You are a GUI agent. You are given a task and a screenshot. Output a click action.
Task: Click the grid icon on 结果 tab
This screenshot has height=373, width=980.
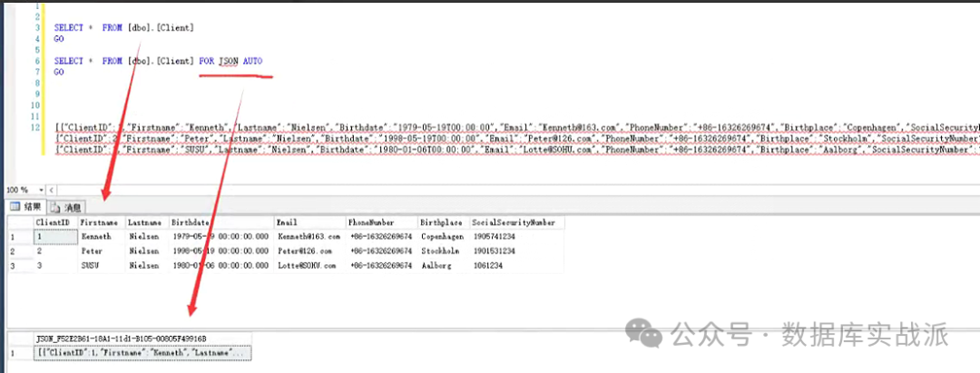14,207
